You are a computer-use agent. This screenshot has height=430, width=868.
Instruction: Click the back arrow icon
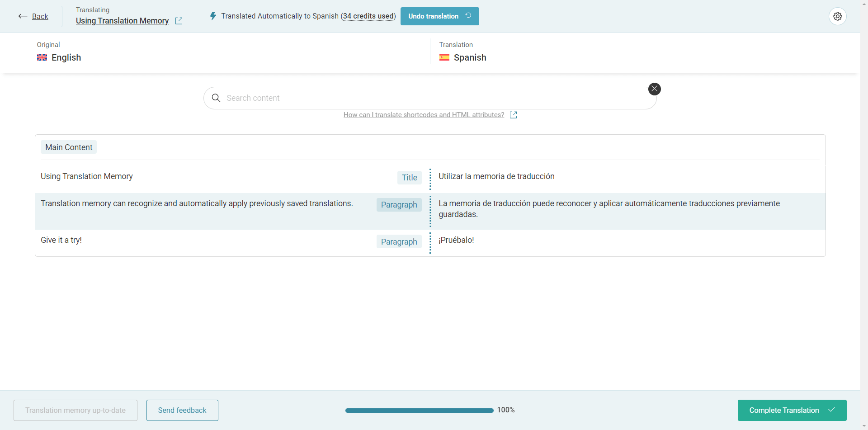coord(23,16)
